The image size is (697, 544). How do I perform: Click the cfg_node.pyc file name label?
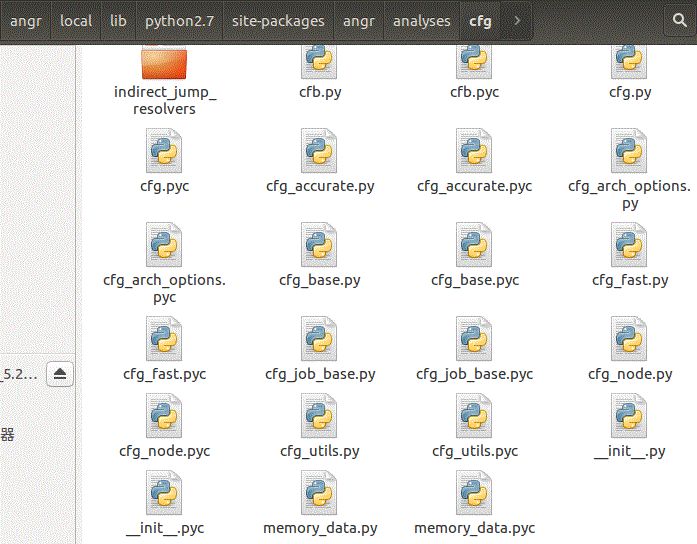(164, 452)
